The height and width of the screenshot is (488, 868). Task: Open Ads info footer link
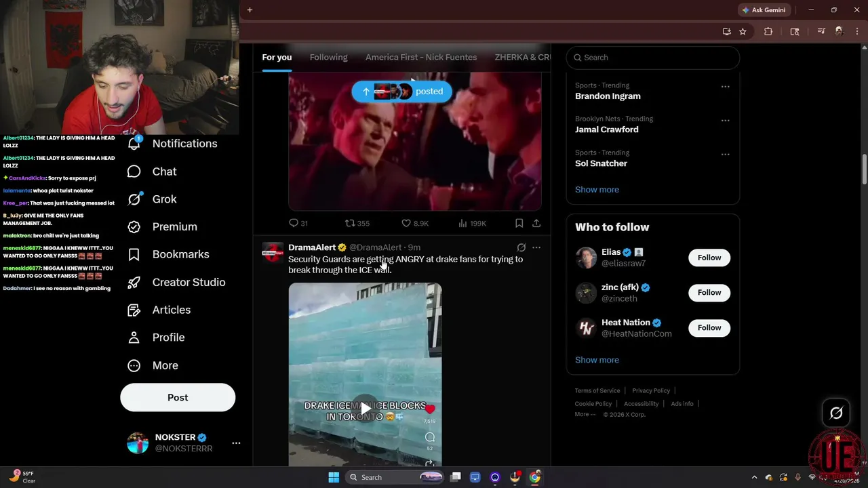tap(682, 403)
